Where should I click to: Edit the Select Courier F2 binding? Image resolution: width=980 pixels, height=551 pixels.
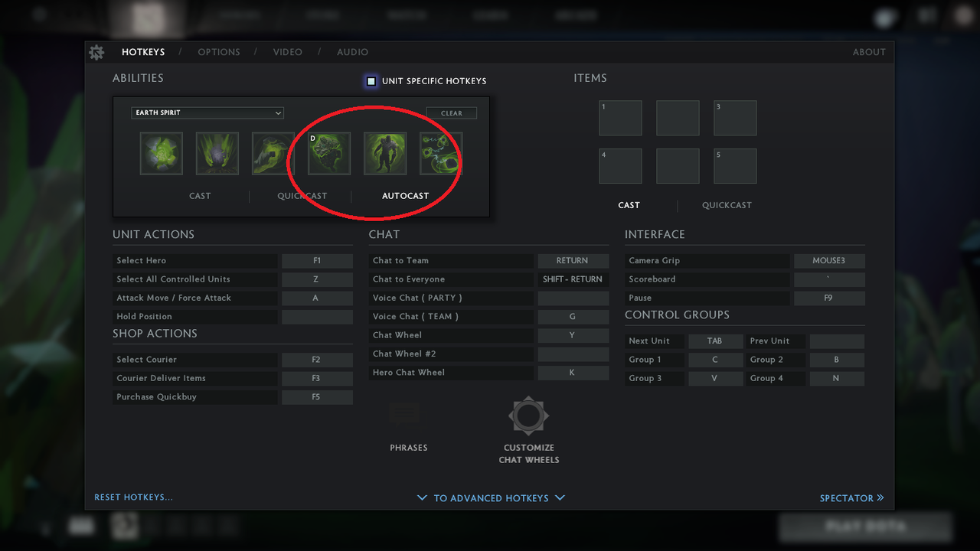pos(317,360)
